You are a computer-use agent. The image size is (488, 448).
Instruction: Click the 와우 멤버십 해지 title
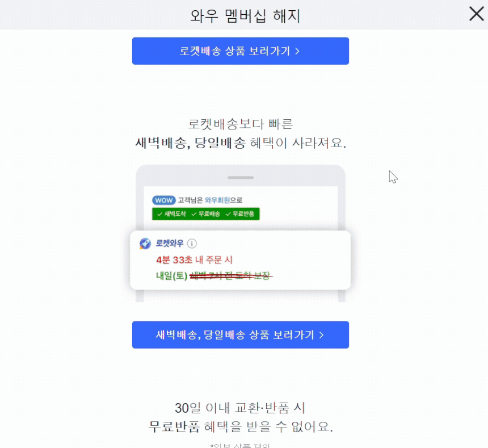(245, 15)
